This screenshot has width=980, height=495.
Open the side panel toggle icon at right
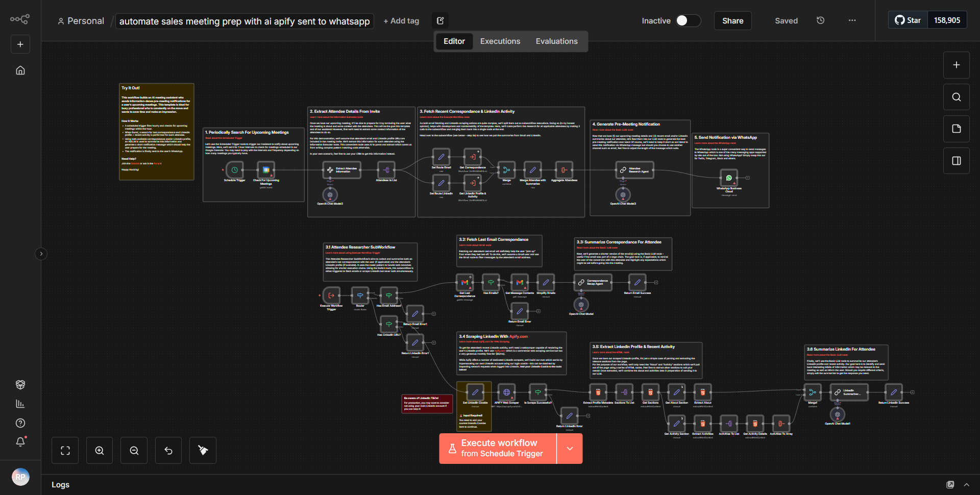(957, 161)
